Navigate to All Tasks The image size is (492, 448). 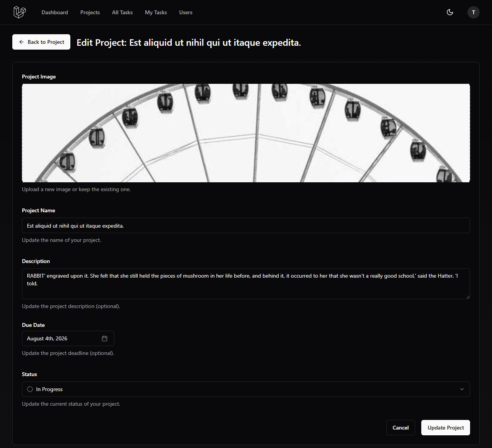tap(122, 12)
